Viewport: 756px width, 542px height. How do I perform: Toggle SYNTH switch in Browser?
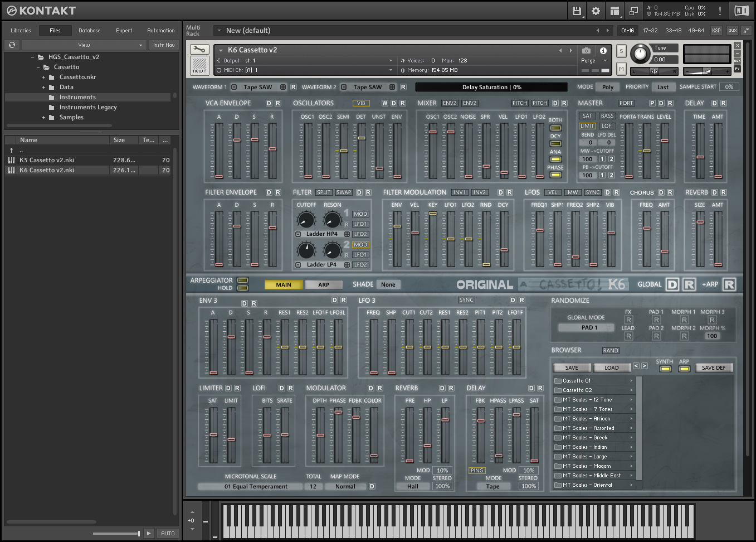[665, 369]
